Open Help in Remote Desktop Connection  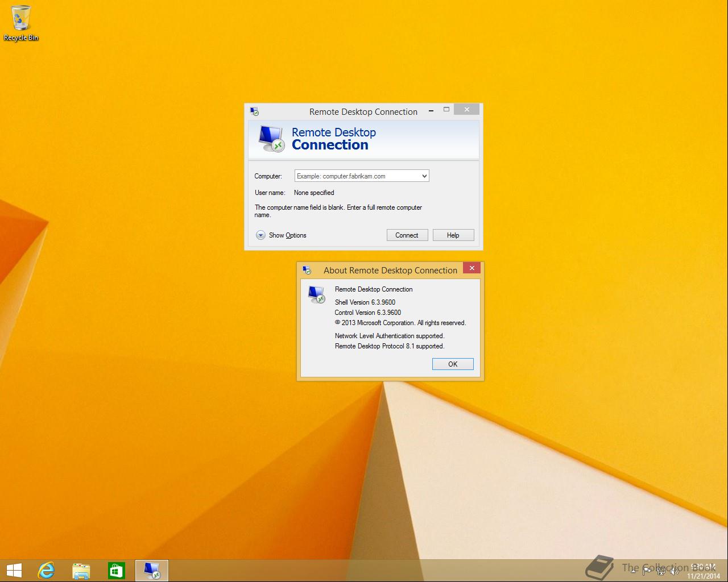pyautogui.click(x=453, y=235)
